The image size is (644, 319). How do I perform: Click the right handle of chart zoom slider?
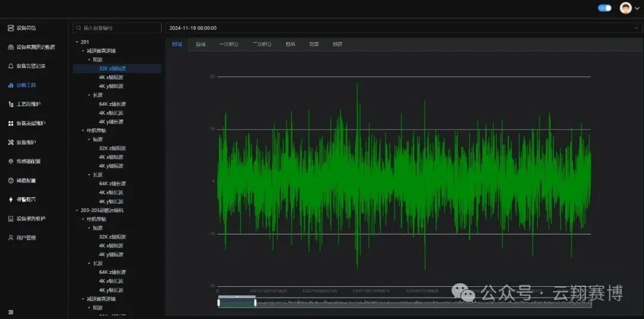coord(255,302)
